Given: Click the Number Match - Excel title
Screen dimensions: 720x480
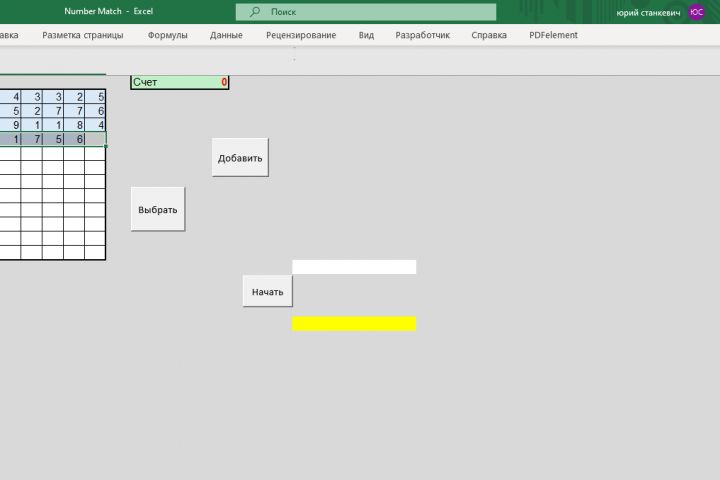Looking at the screenshot, I should point(108,11).
